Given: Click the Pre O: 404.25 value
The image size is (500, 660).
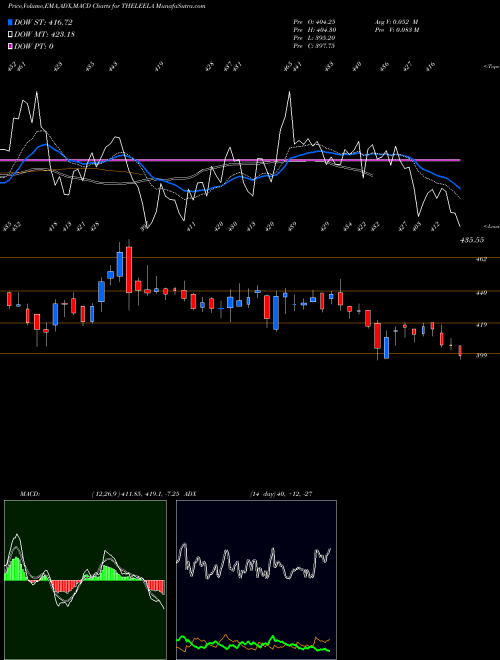Looking at the screenshot, I should (314, 22).
